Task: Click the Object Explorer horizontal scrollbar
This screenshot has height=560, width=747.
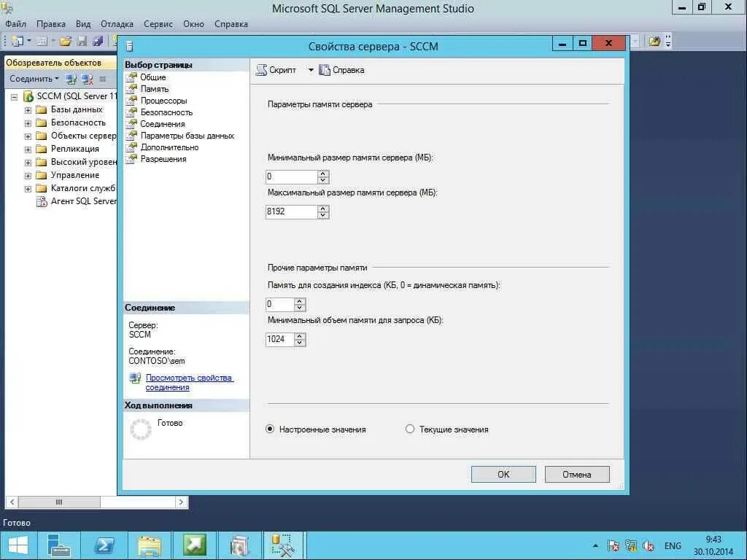Action: point(97,502)
